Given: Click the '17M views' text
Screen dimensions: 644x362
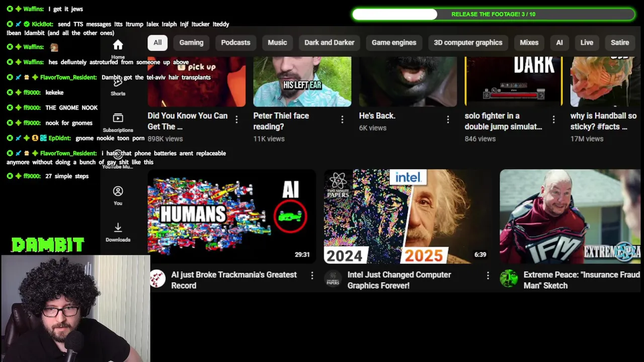Looking at the screenshot, I should [x=587, y=139].
